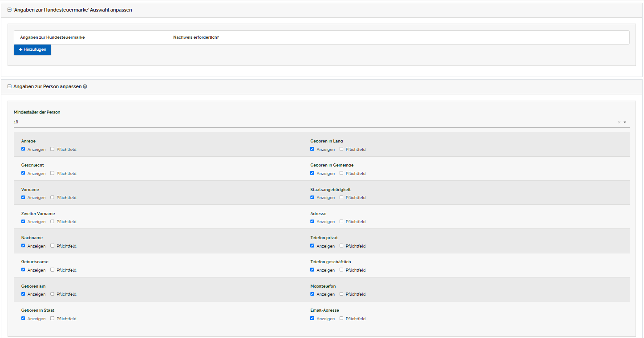Collapse the 'Angaben zur Person anpassen' section
The height and width of the screenshot is (338, 644).
pyautogui.click(x=10, y=87)
